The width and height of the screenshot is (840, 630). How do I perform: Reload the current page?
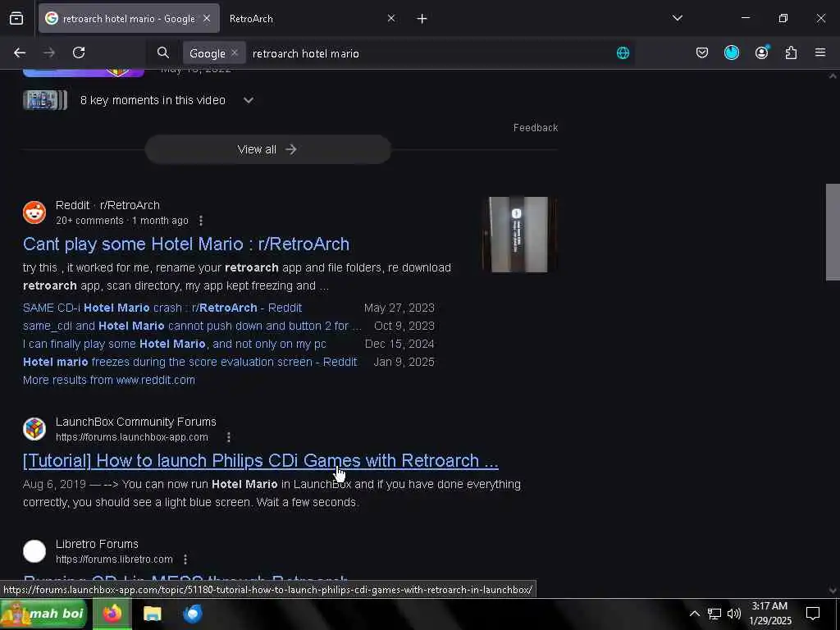(79, 52)
